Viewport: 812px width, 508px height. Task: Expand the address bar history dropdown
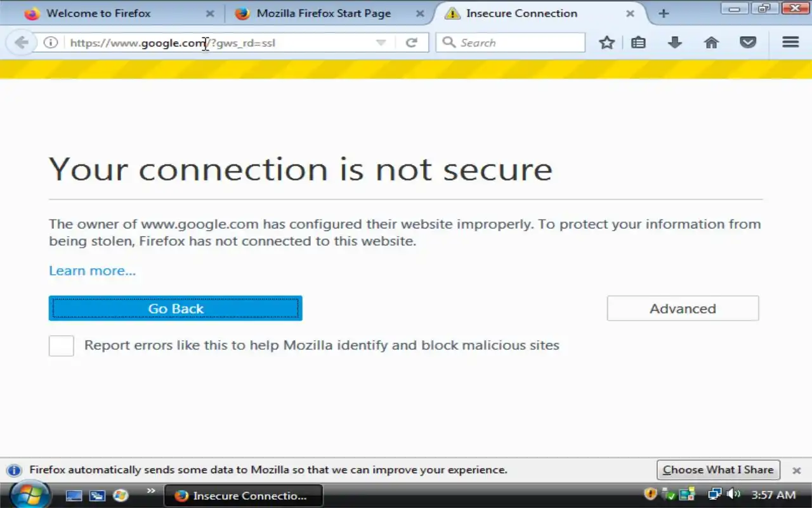pos(381,43)
